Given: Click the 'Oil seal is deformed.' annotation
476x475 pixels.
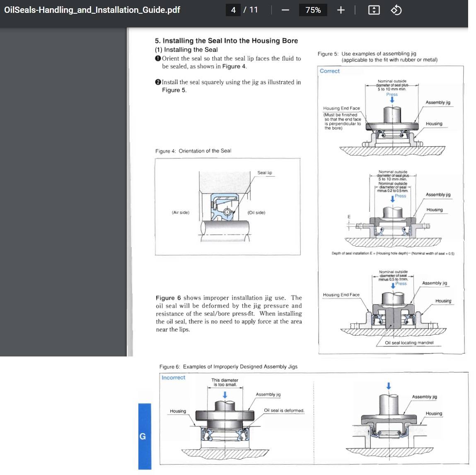Looking at the screenshot, I should pyautogui.click(x=284, y=411).
